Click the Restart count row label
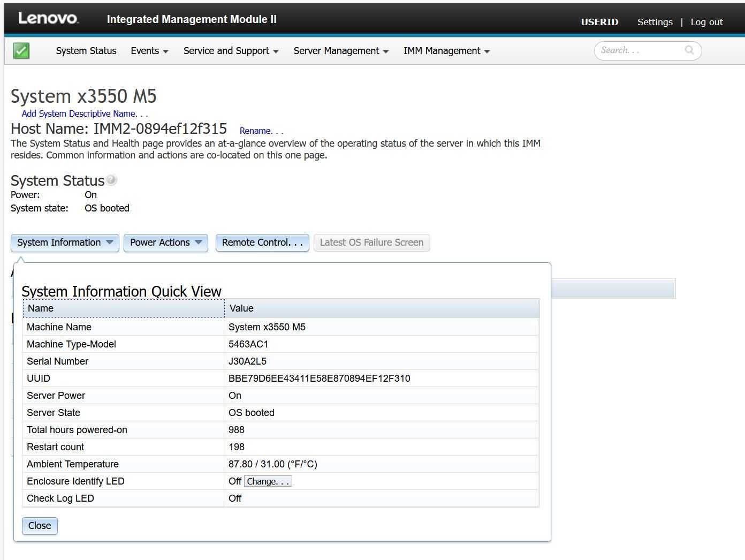The width and height of the screenshot is (745, 560). 55,447
